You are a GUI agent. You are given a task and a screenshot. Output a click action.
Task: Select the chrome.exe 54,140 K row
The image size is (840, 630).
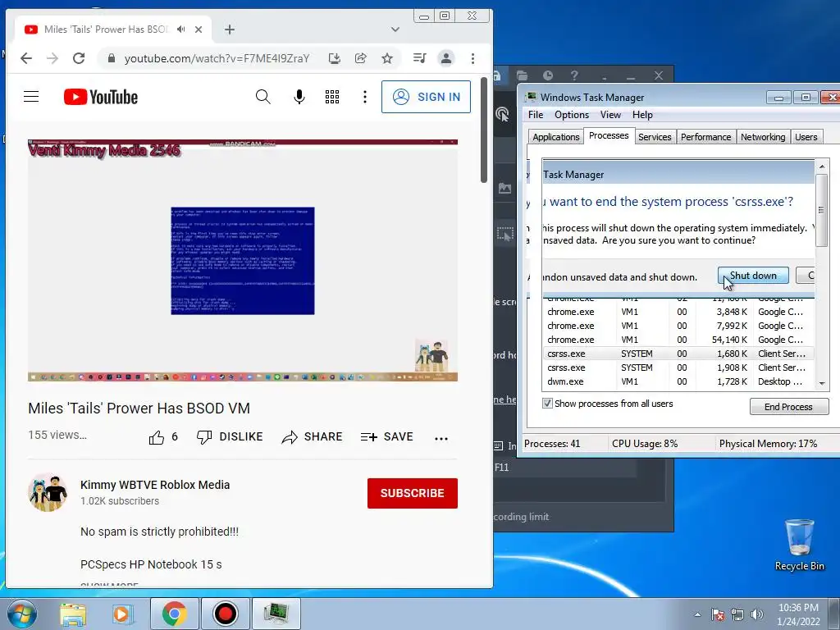[x=678, y=340]
